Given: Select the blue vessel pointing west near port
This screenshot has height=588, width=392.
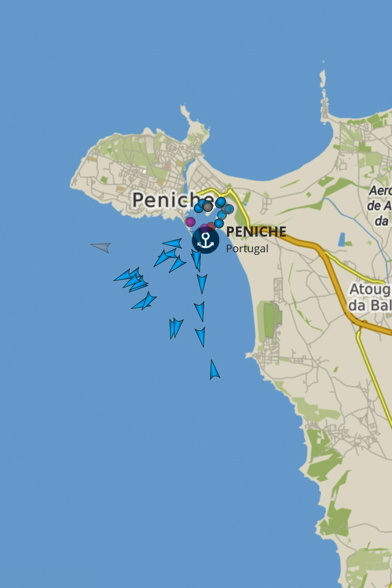Looking at the screenshot, I should 173,243.
